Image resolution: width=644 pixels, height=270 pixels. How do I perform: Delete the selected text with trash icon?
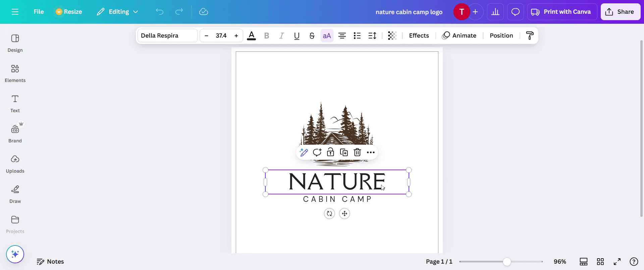[x=357, y=152]
